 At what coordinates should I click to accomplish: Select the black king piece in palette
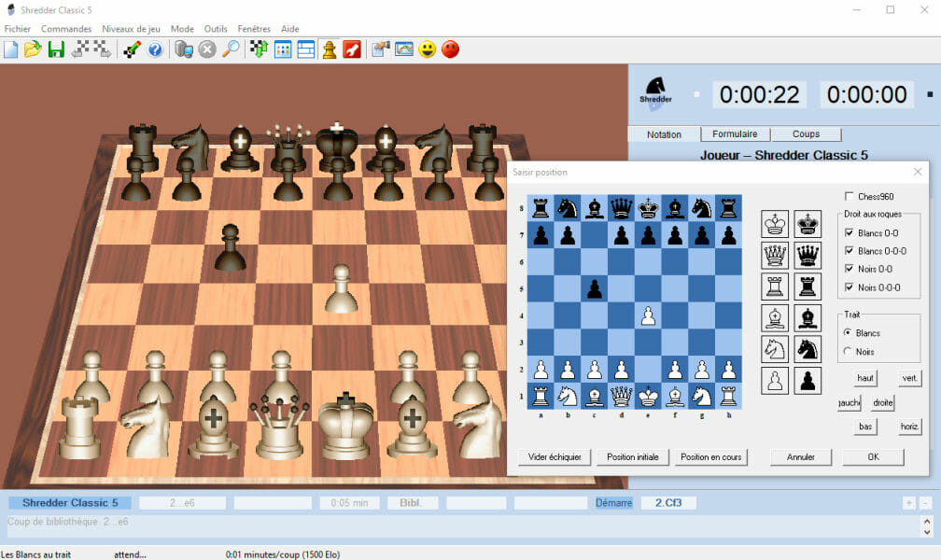tap(808, 224)
